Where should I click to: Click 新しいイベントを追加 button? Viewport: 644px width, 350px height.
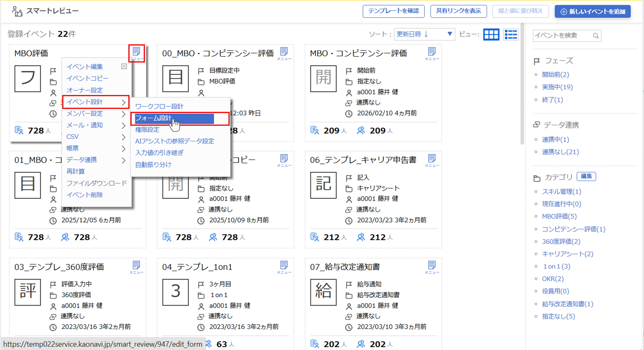tap(592, 12)
